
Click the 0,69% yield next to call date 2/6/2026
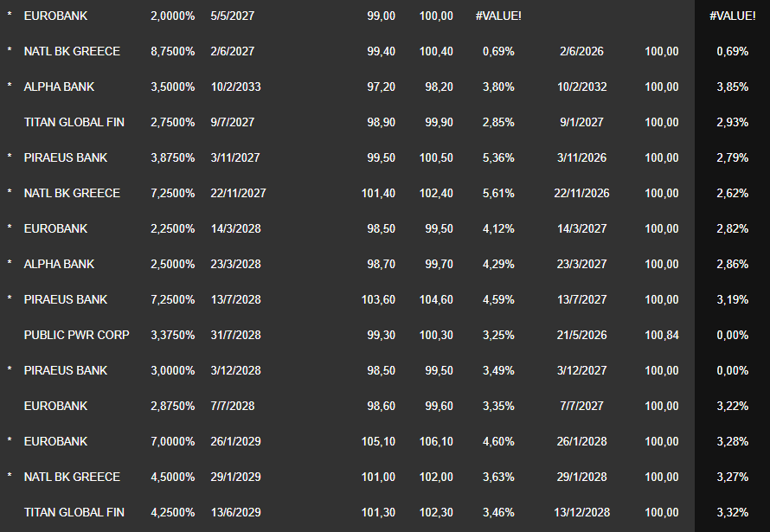point(498,51)
